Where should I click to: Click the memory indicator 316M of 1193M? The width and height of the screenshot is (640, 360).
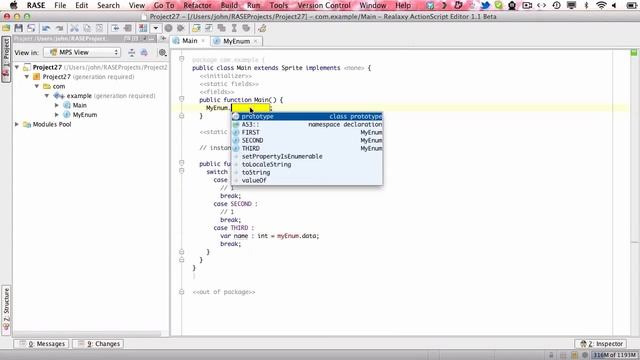[x=614, y=355]
